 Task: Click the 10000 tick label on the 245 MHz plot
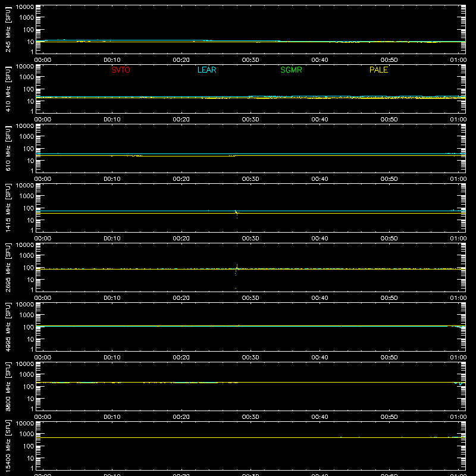(x=25, y=7)
